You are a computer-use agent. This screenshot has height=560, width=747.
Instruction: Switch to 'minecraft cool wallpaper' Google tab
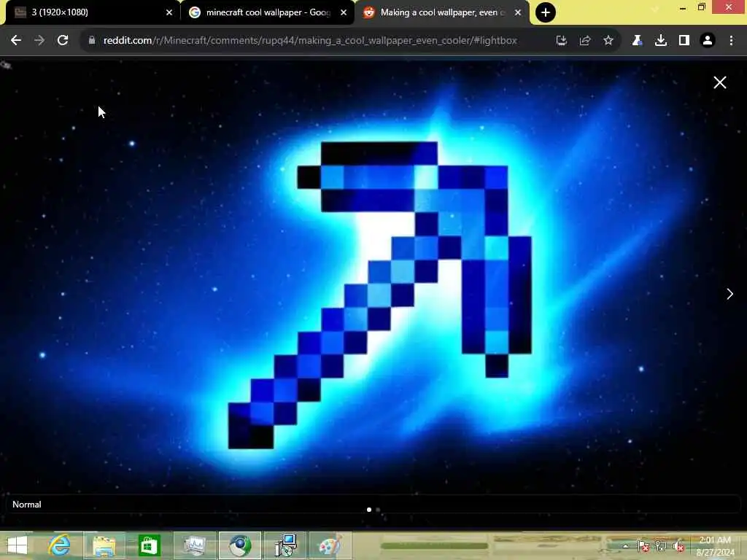pyautogui.click(x=267, y=13)
